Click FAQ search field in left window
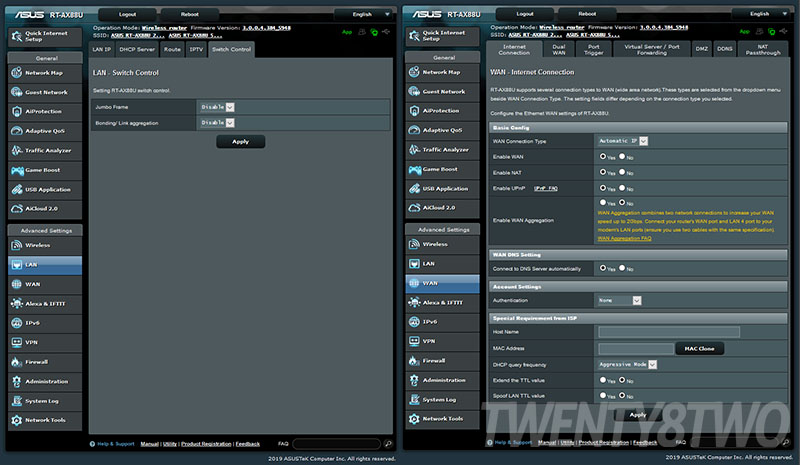Screen dimensions: 800x465 point(337,444)
